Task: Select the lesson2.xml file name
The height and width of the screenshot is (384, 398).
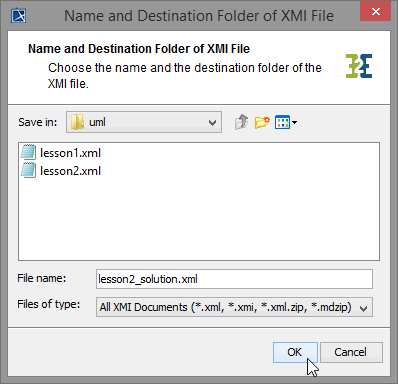Action: [x=70, y=171]
